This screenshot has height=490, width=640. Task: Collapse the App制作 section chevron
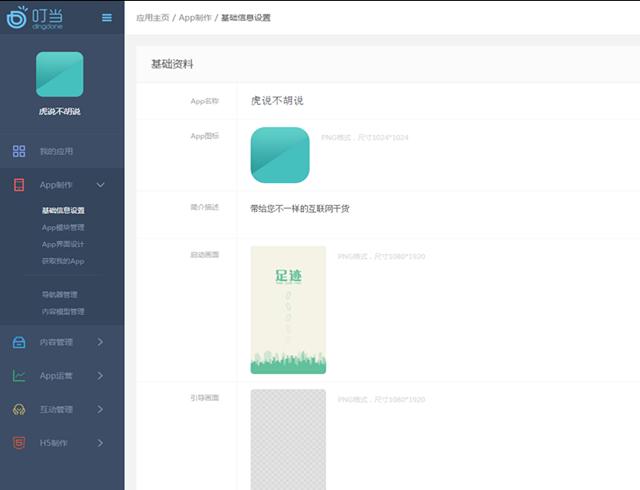pyautogui.click(x=100, y=185)
